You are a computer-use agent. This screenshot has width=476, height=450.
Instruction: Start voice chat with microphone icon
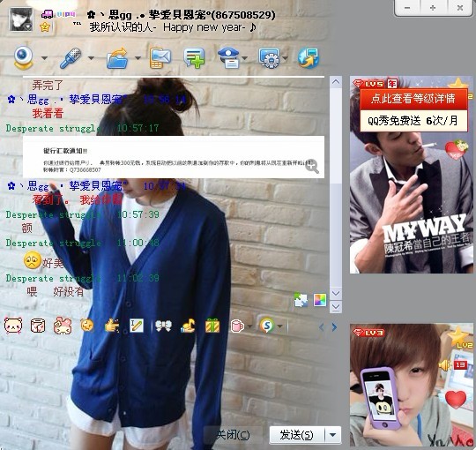coord(71,57)
